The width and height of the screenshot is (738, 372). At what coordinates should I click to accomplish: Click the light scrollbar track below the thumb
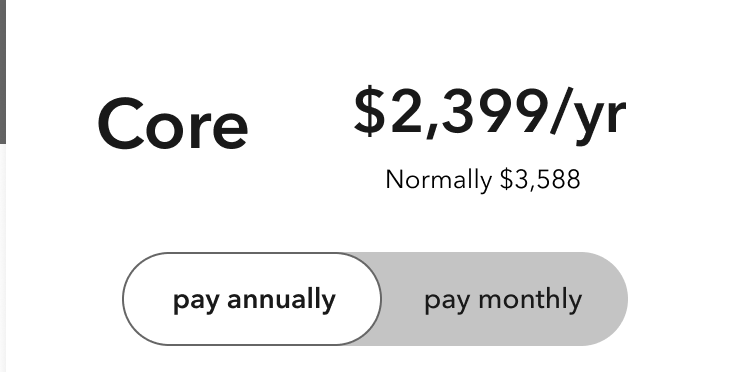(x=2, y=258)
